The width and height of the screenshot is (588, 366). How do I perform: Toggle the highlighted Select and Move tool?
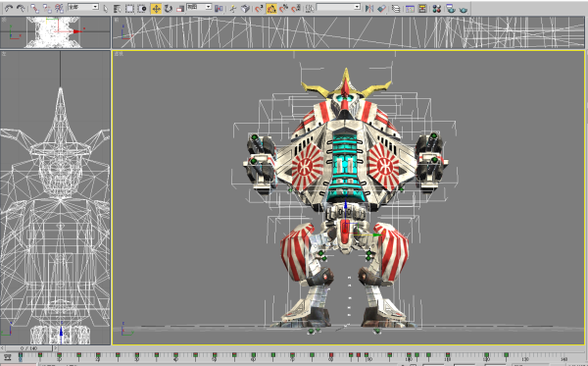[x=156, y=8]
